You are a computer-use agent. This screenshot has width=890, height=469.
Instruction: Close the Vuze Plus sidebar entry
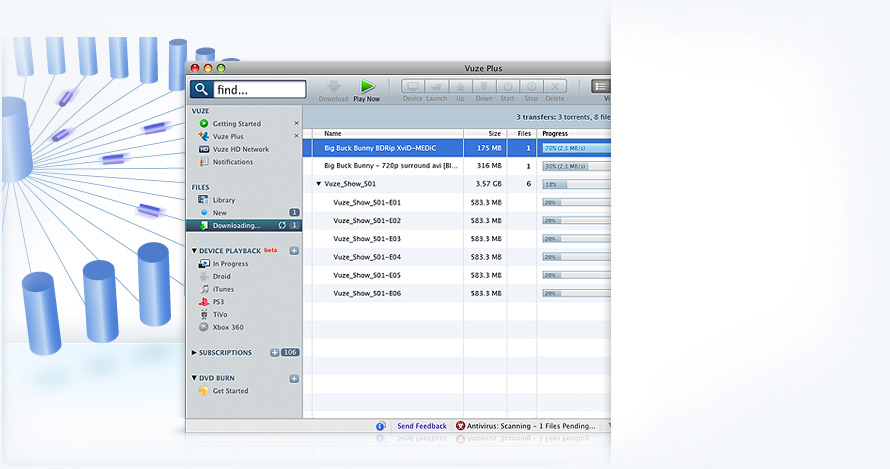[x=296, y=136]
